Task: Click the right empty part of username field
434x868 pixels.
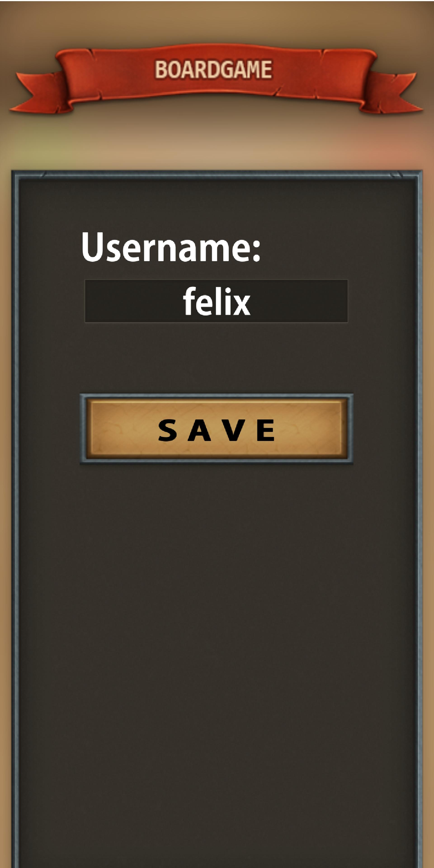Action: (299, 301)
